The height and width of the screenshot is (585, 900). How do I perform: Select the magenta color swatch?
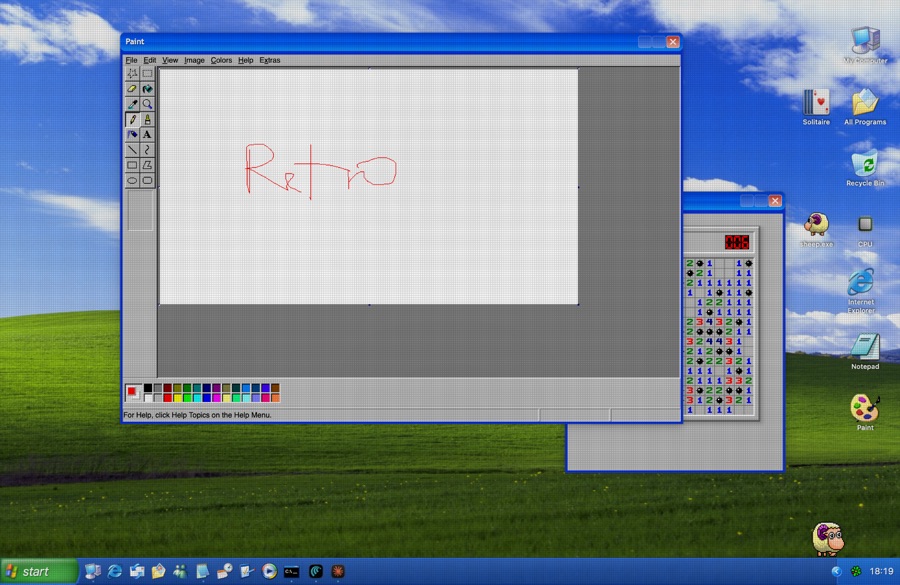[x=216, y=398]
